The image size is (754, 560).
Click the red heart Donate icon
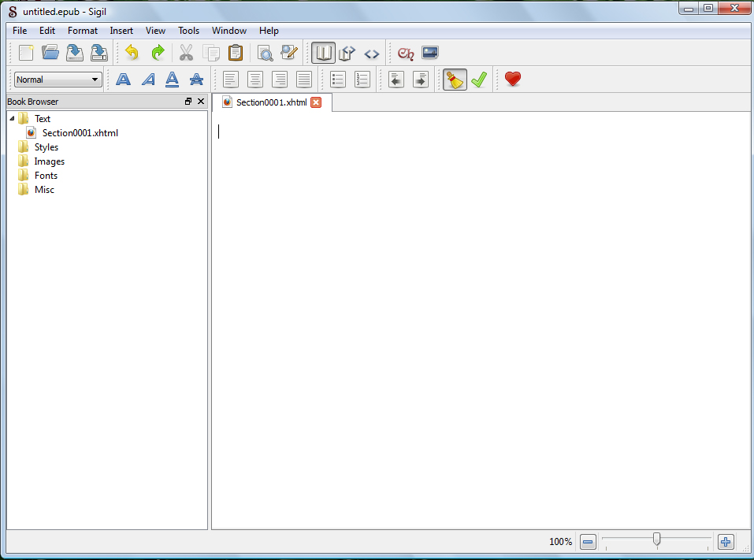(513, 79)
